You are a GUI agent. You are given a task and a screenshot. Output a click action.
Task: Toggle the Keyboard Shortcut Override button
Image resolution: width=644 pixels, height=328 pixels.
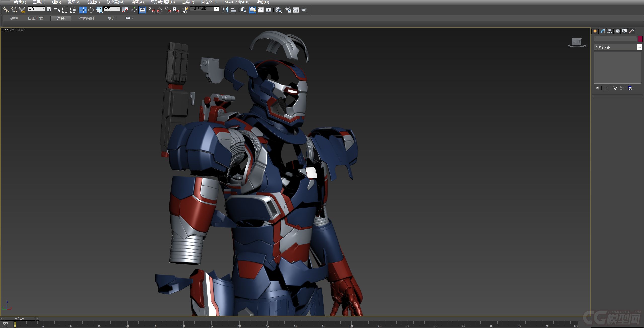click(x=142, y=10)
